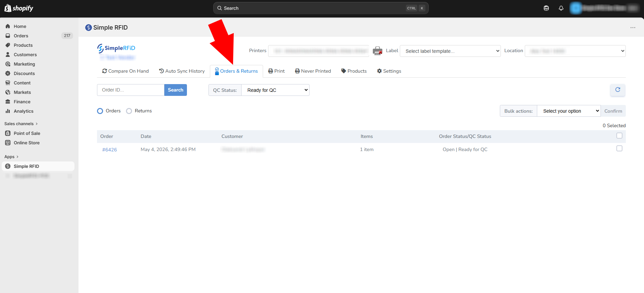Open the Content section
644x293 pixels.
pos(22,83)
